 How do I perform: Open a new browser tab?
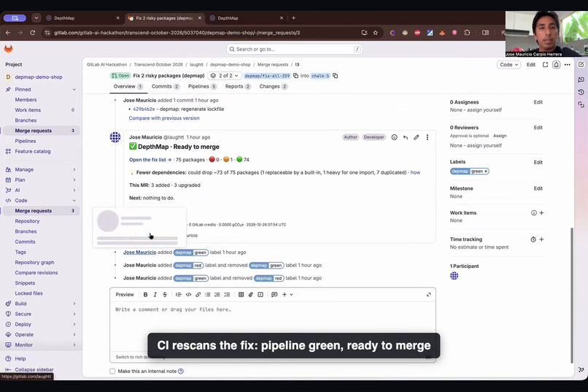pyautogui.click(x=293, y=18)
